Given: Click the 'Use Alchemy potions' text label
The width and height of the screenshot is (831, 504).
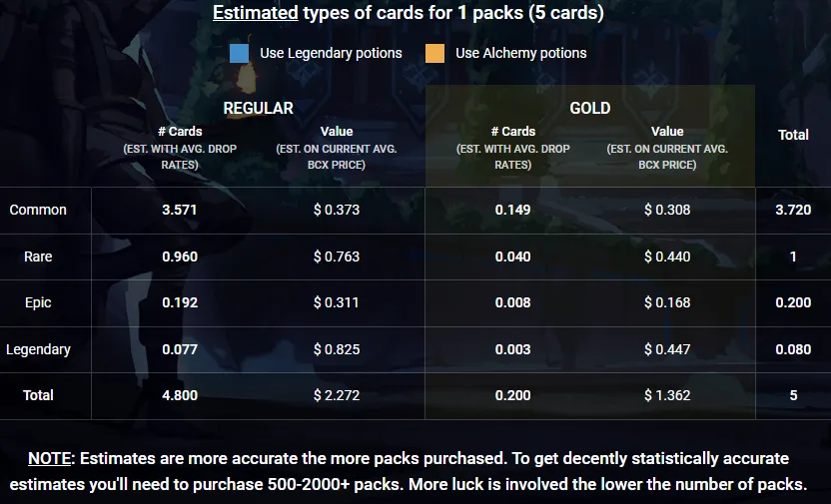Looking at the screenshot, I should point(520,53).
